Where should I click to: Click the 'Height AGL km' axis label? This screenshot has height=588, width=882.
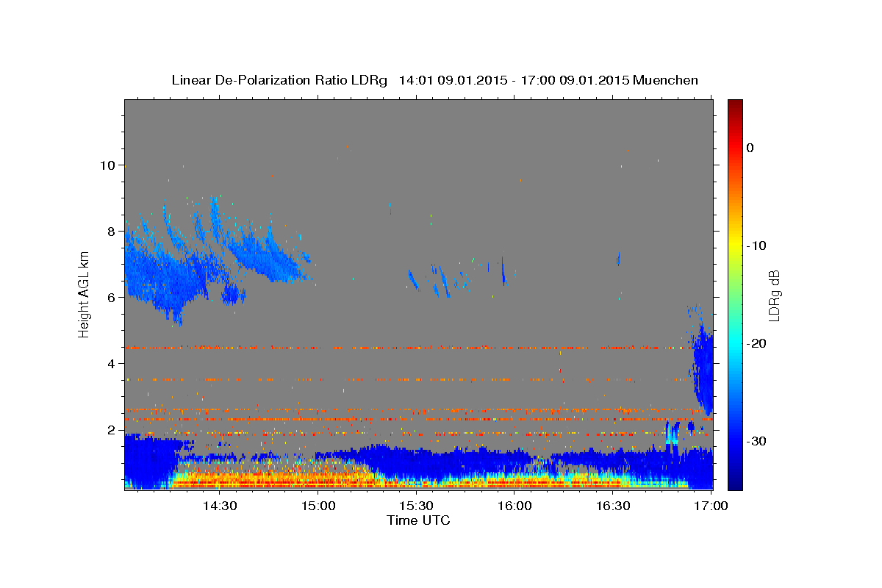point(85,295)
